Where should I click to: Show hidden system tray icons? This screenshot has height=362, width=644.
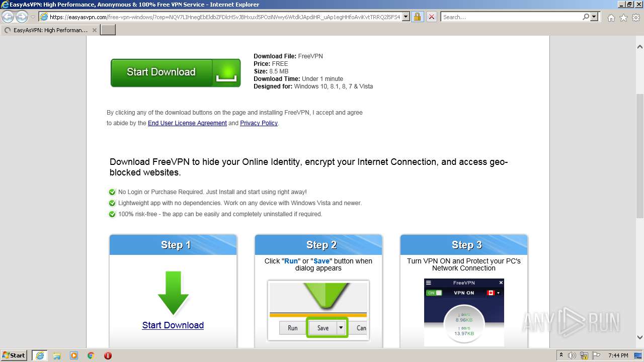pyautogui.click(x=561, y=355)
